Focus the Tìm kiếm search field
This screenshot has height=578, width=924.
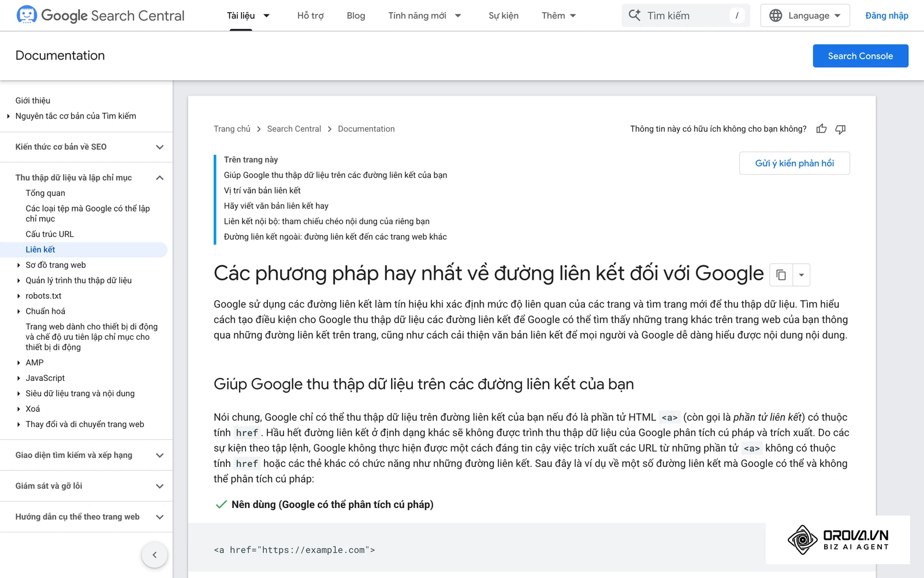(685, 16)
